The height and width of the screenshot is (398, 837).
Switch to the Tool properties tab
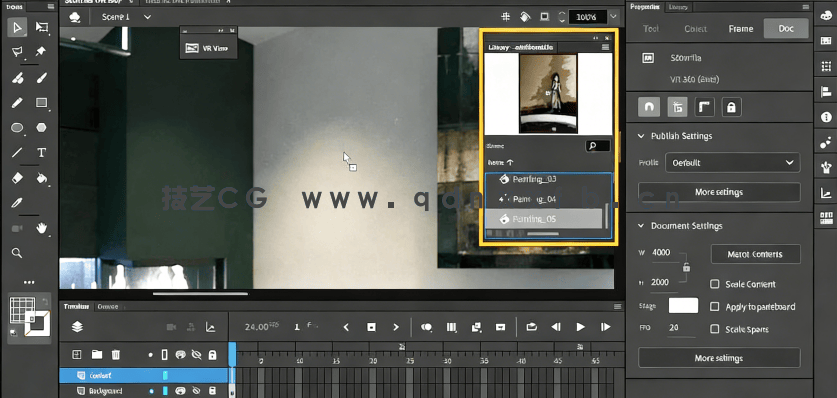click(651, 29)
